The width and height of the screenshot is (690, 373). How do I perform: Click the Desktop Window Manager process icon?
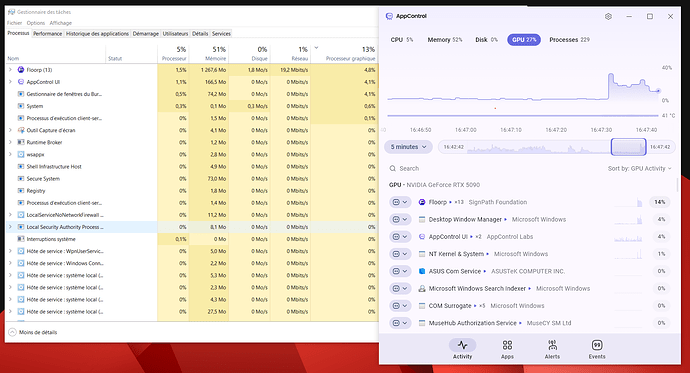(422, 219)
